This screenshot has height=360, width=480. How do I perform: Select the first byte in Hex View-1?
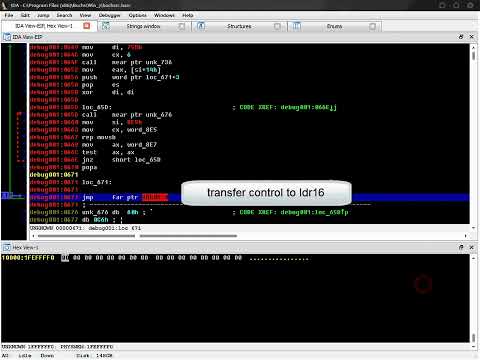65,258
